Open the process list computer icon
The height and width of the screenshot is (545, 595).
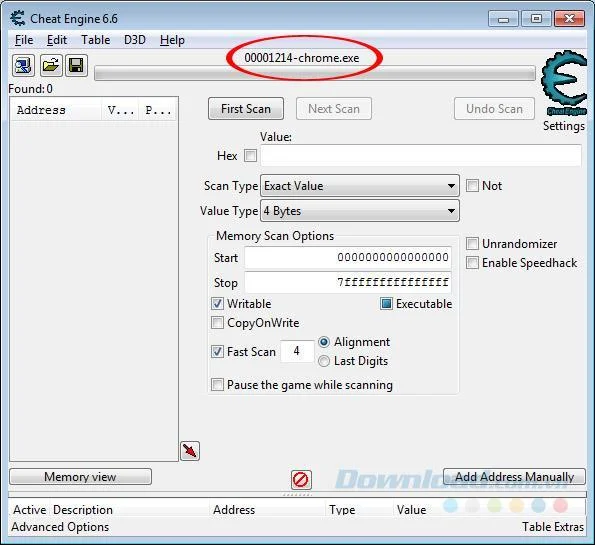23,66
